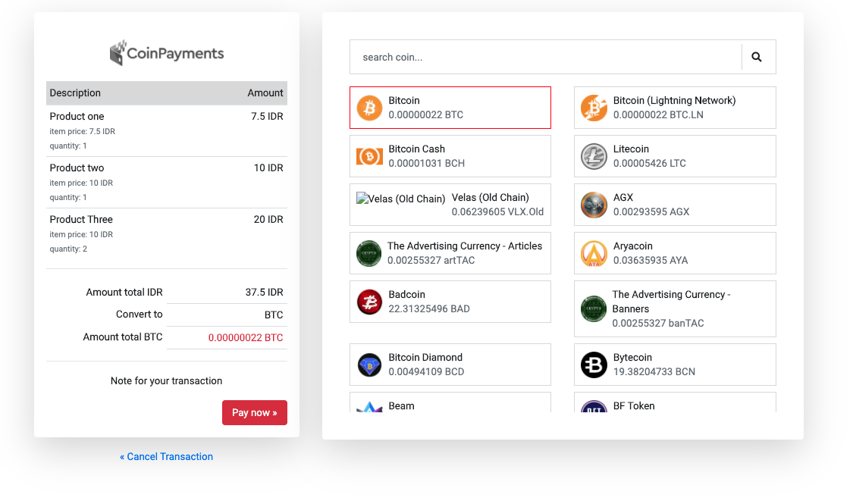The image size is (853, 504).
Task: Select Velas (Old Chain) payment option
Action: (x=450, y=205)
